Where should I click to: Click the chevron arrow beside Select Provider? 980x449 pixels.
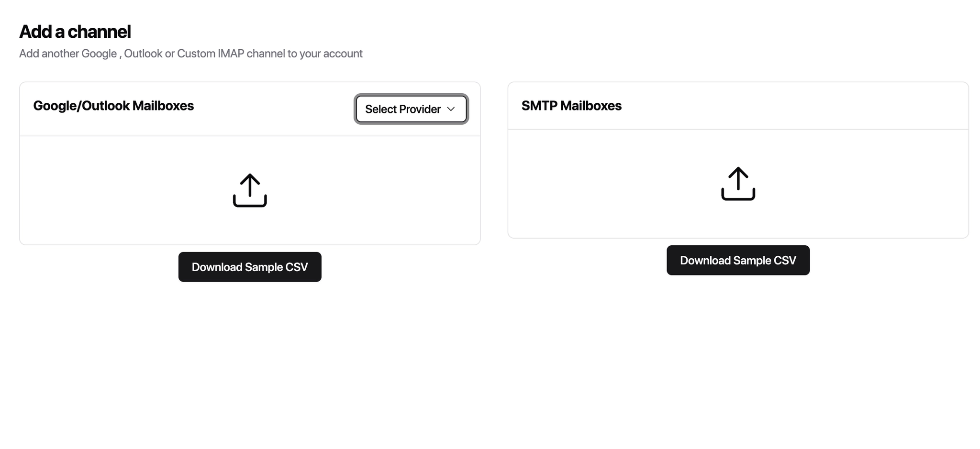tap(451, 109)
